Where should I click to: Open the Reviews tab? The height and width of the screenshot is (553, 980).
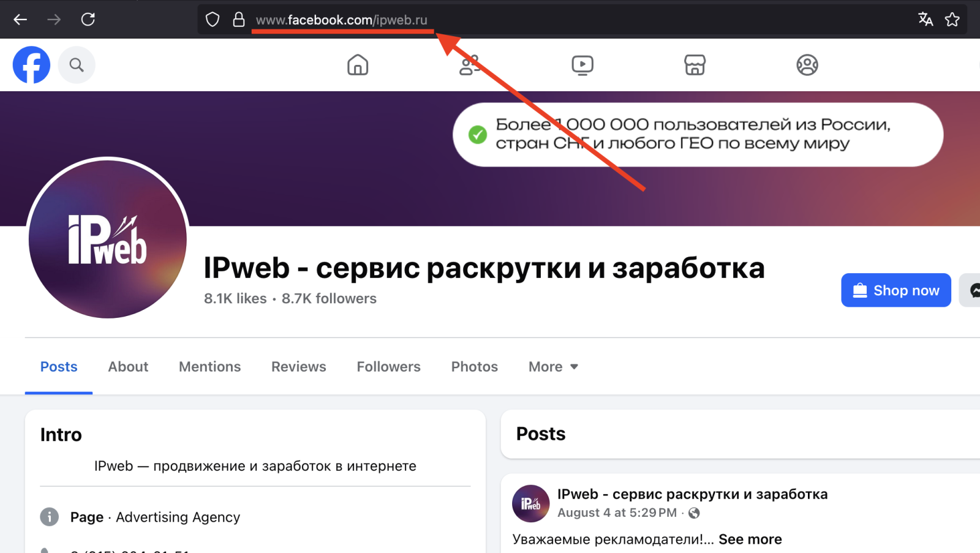298,367
